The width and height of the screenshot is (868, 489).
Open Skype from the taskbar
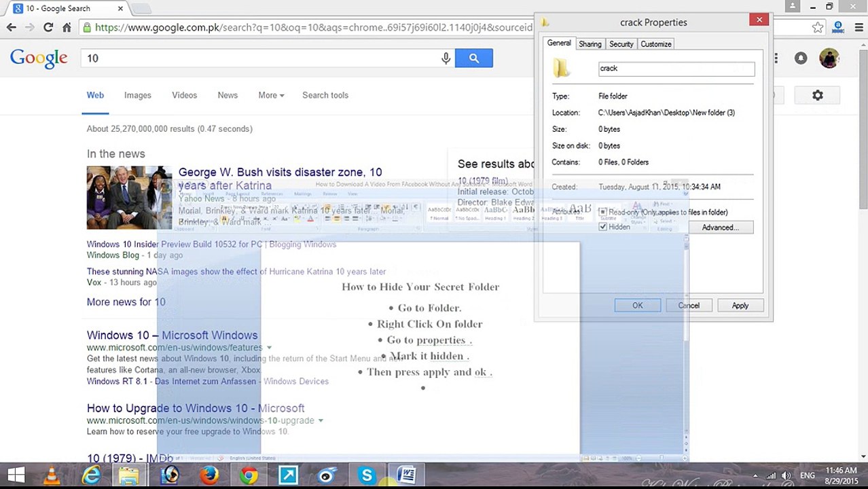367,475
